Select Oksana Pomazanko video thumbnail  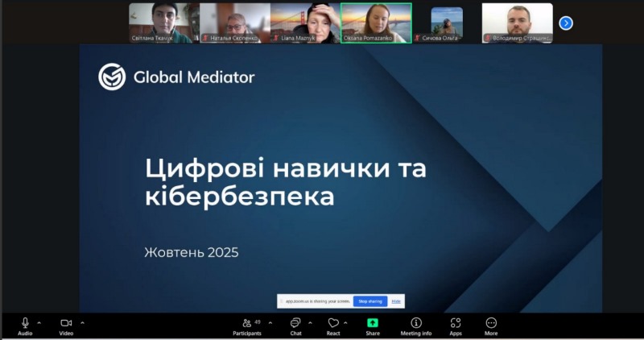376,23
